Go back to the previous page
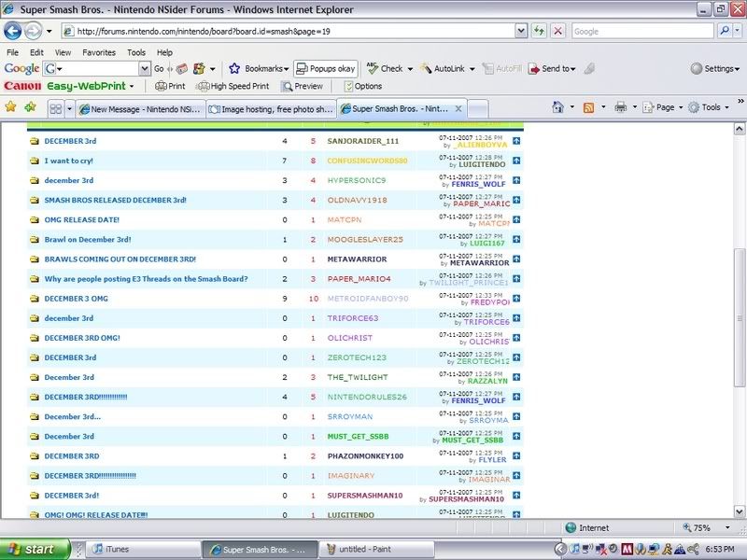Screen dimensions: 747x560 [13, 32]
